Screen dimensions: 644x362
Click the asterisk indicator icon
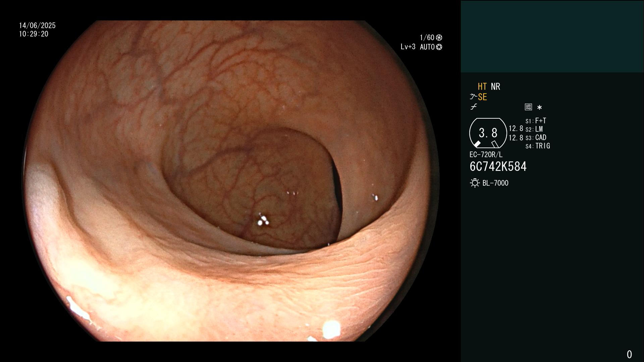(539, 108)
